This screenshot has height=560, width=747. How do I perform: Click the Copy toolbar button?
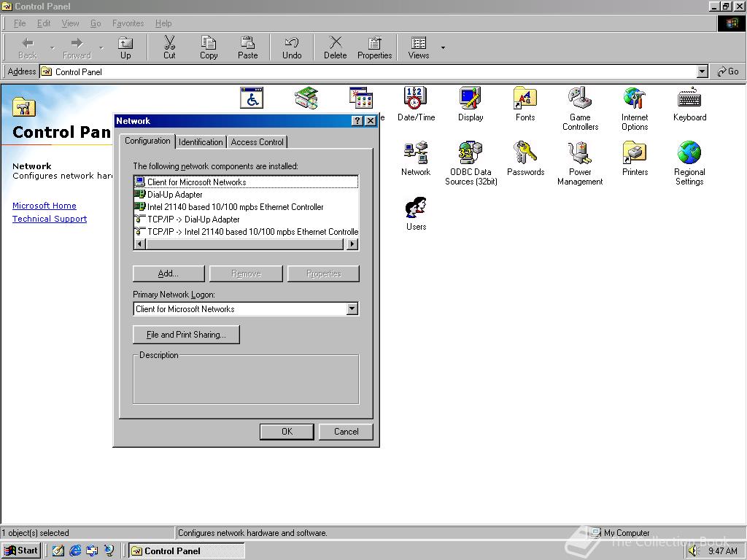pyautogui.click(x=208, y=47)
